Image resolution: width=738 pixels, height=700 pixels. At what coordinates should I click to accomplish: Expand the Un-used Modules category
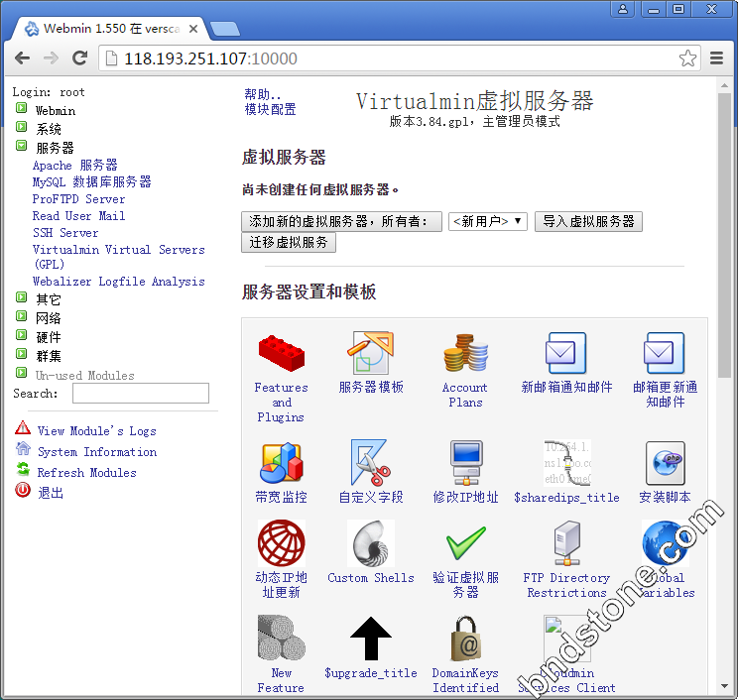22,373
